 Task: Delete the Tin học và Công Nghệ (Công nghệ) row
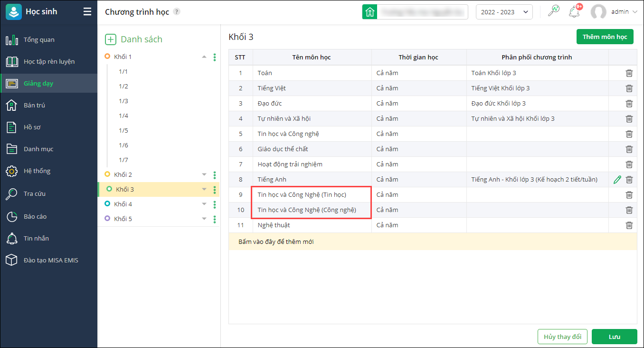[x=629, y=210]
